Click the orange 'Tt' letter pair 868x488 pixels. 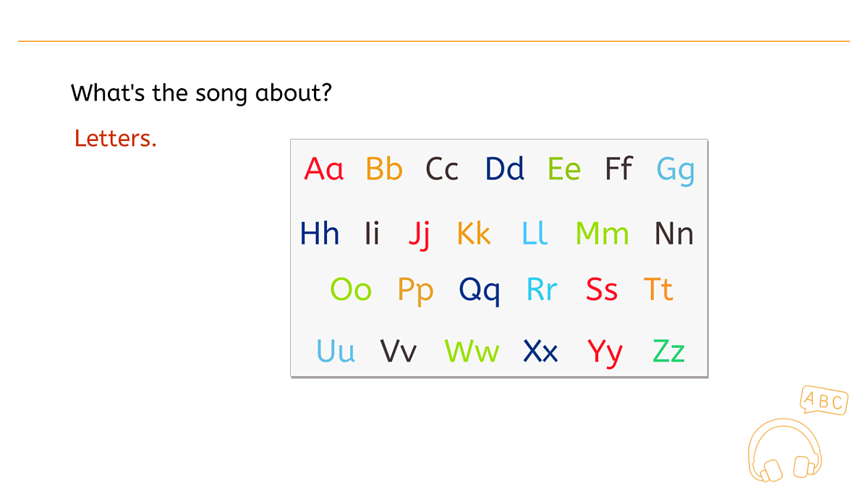pyautogui.click(x=658, y=290)
